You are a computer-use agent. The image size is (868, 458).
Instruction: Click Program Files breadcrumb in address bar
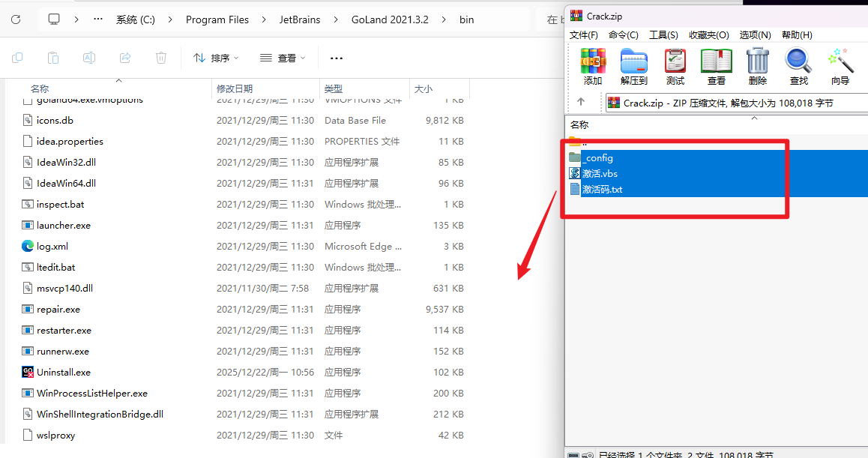[x=217, y=19]
